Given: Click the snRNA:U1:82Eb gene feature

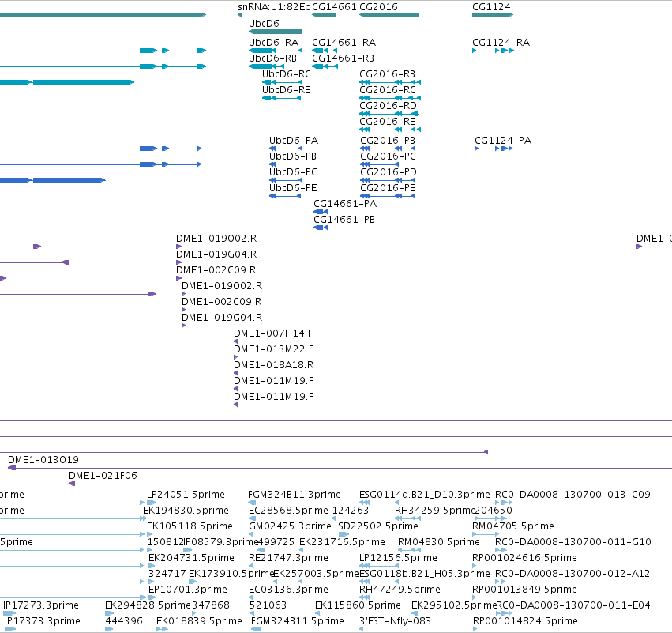Looking at the screenshot, I should 239,15.
